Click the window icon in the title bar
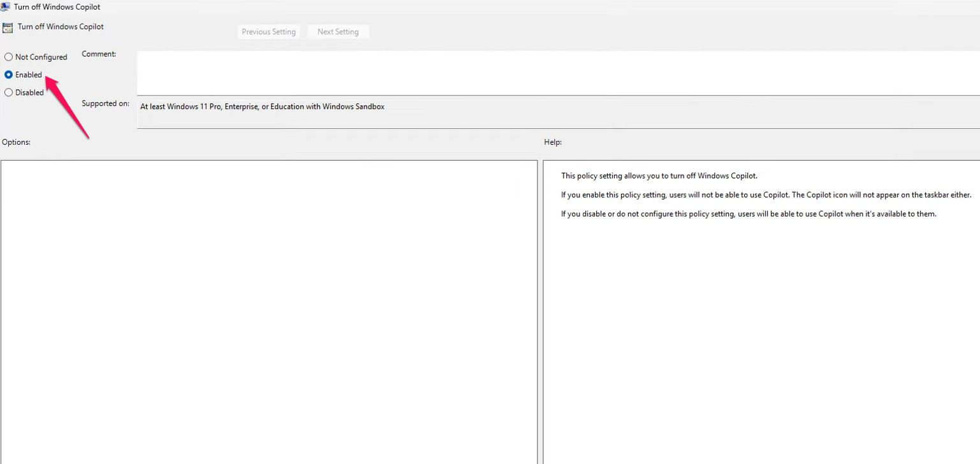Image resolution: width=980 pixels, height=464 pixels. click(5, 7)
